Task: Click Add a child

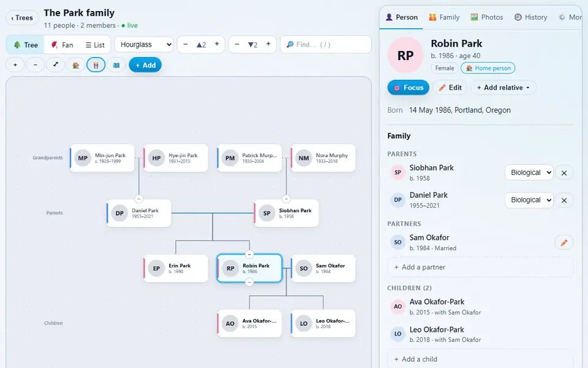Action: tap(480, 359)
